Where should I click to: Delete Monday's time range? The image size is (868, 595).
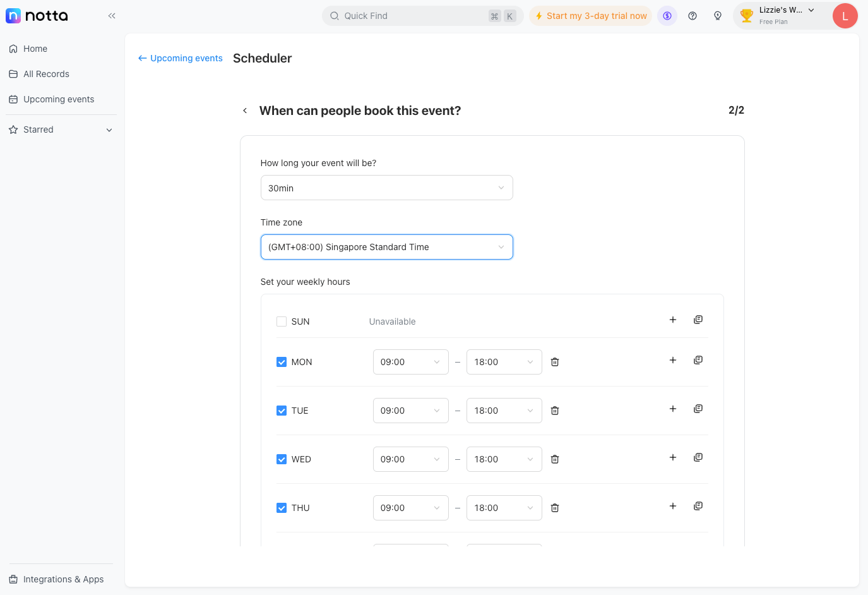tap(555, 362)
